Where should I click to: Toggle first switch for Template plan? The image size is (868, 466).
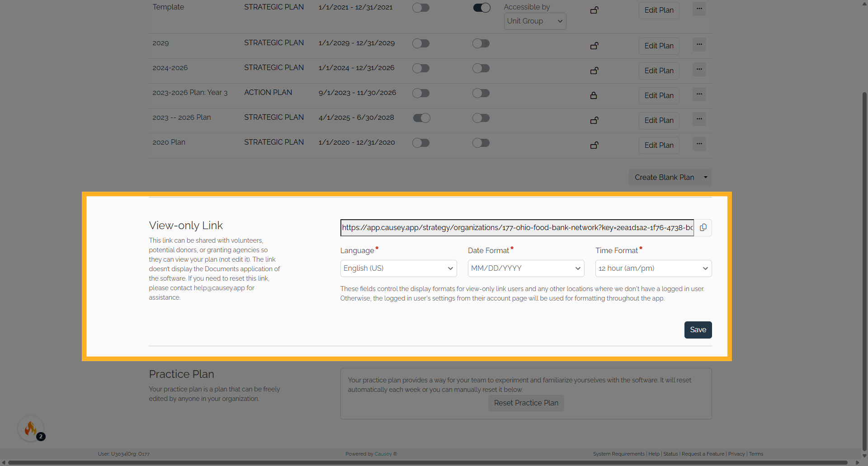[421, 8]
